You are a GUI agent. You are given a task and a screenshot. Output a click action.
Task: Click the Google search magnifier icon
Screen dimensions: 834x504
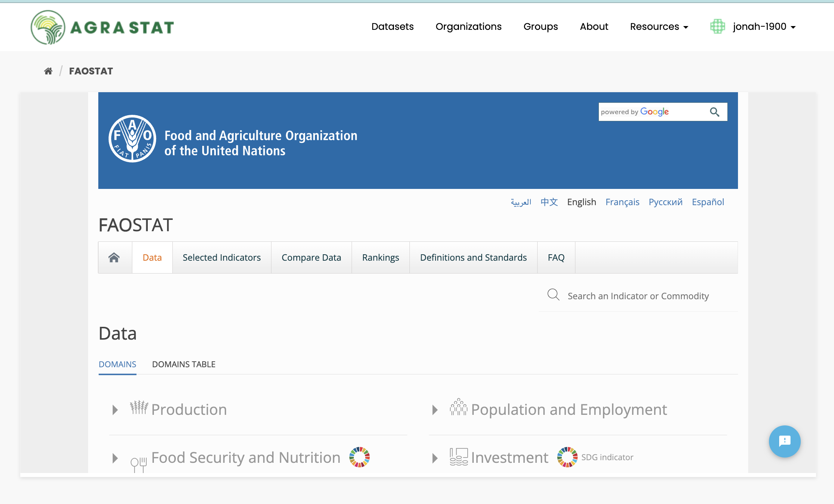pos(715,112)
